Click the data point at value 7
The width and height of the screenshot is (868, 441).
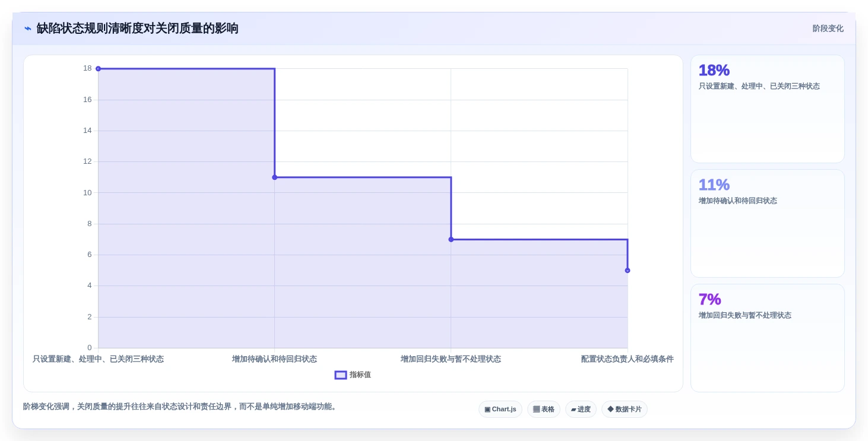451,239
